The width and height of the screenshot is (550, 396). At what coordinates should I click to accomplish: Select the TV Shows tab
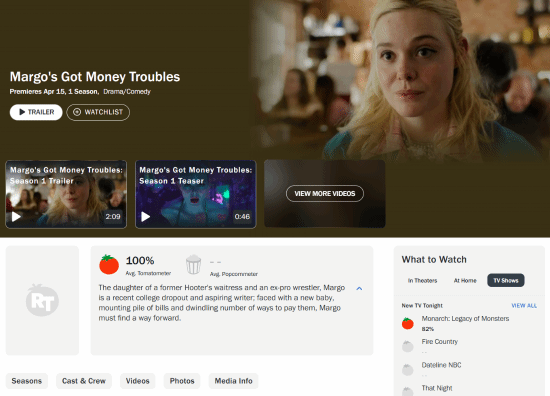tap(506, 281)
